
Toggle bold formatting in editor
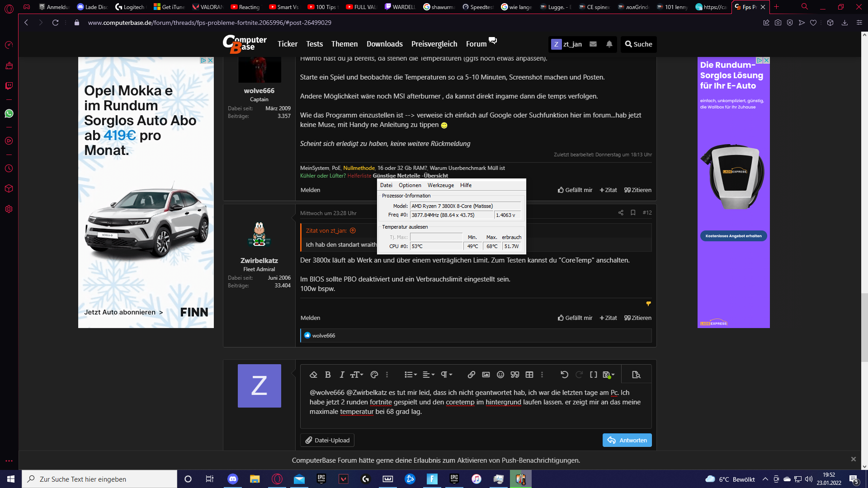328,375
